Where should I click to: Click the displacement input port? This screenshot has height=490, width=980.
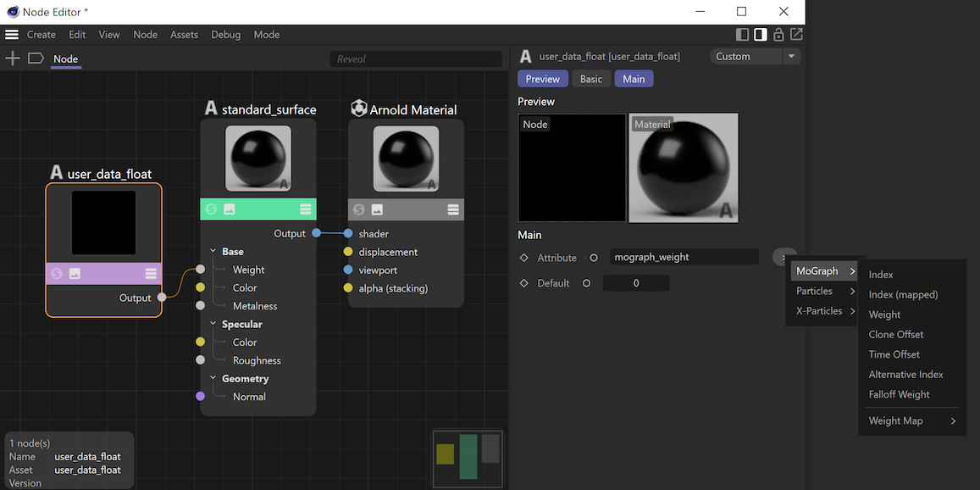pos(348,252)
